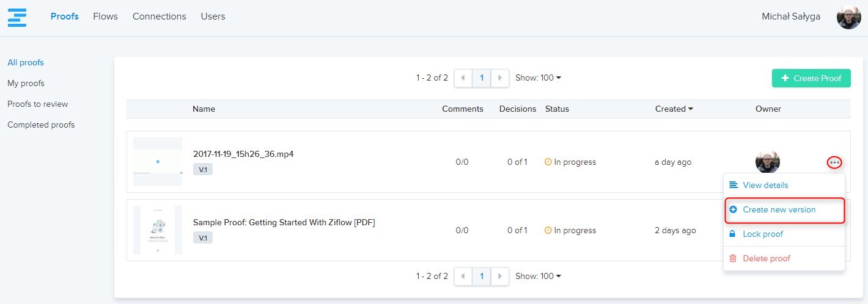Choose Lock proof from the menu
The height and width of the screenshot is (304, 868).
762,234
